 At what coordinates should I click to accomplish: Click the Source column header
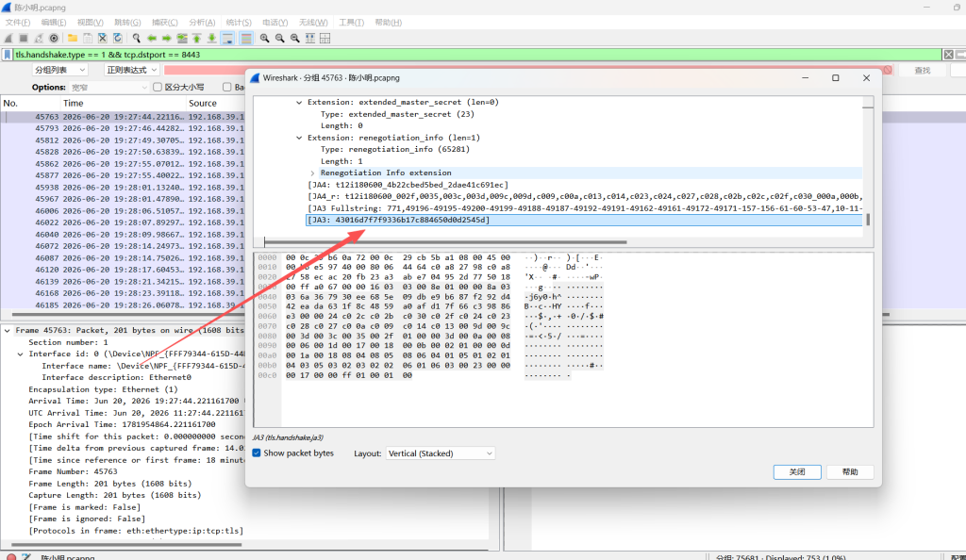click(216, 104)
